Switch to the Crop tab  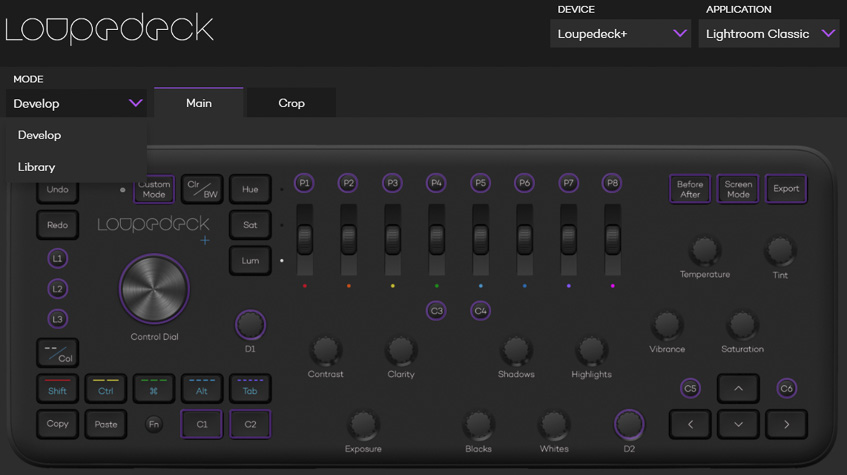291,103
